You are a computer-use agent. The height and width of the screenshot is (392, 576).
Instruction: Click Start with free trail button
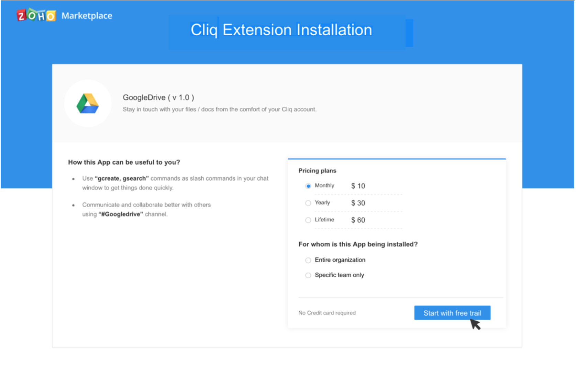coord(452,313)
